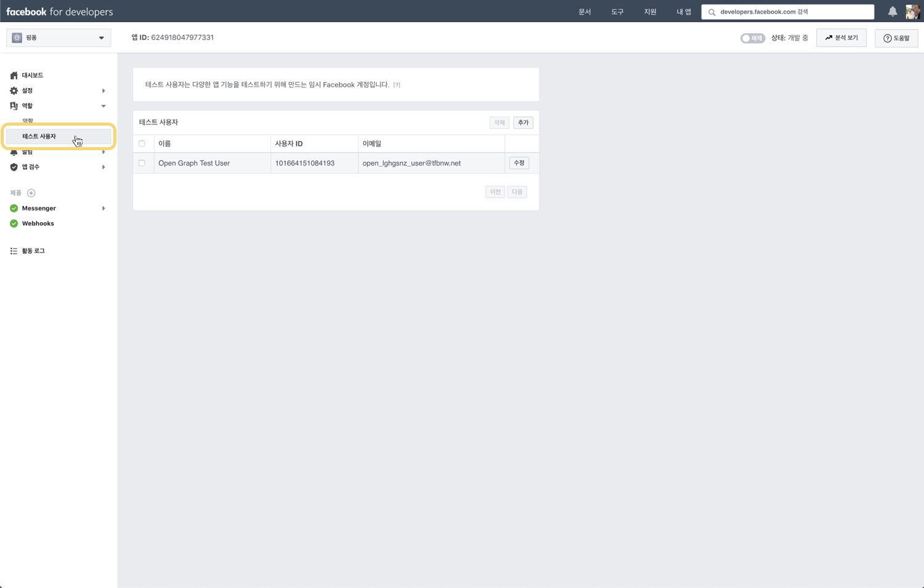Expand the Messenger submenu arrow
924x588 pixels.
(103, 208)
